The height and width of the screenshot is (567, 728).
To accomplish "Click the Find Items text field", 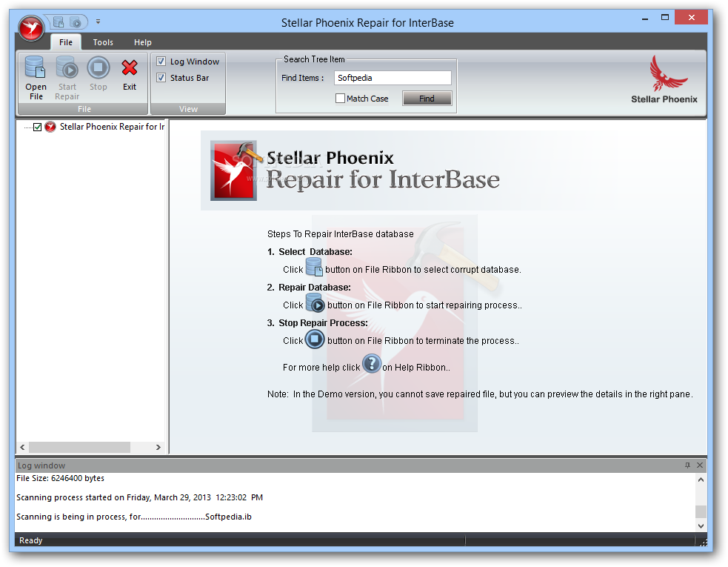I will (393, 78).
